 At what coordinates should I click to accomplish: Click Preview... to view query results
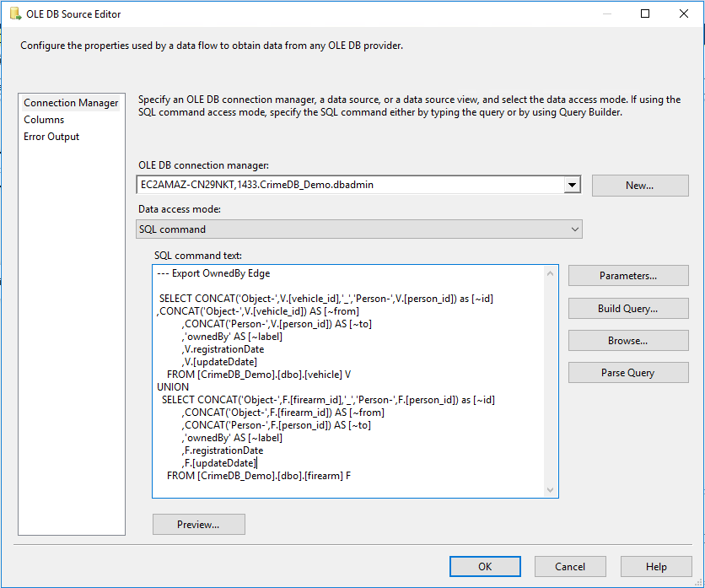click(x=198, y=525)
